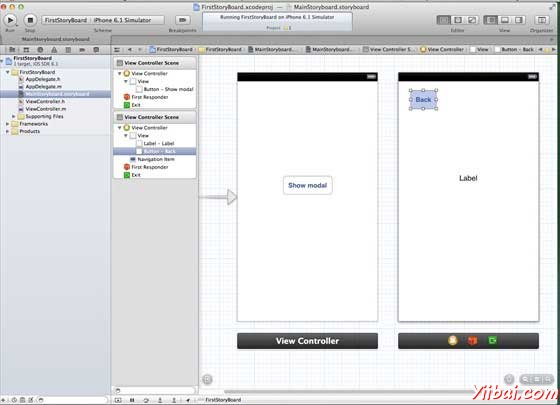Show the Debug navigator

(68, 50)
